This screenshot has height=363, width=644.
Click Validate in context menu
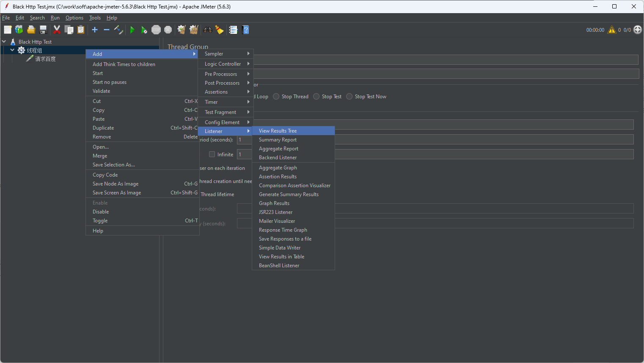(142, 91)
